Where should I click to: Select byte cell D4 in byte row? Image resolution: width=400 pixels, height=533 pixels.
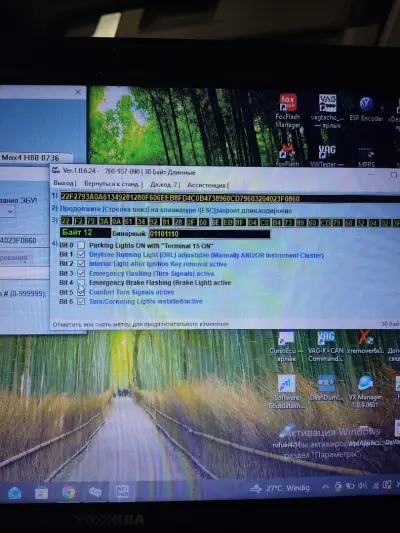click(252, 223)
